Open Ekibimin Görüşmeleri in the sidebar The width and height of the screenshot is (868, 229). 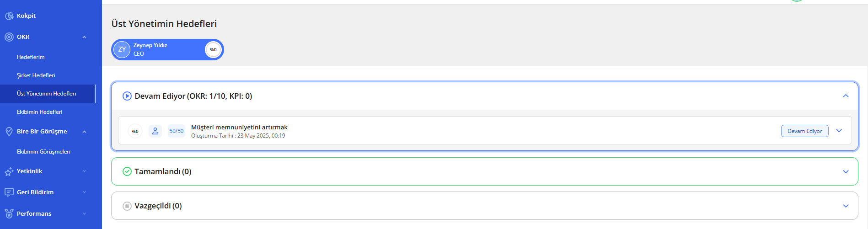point(43,152)
